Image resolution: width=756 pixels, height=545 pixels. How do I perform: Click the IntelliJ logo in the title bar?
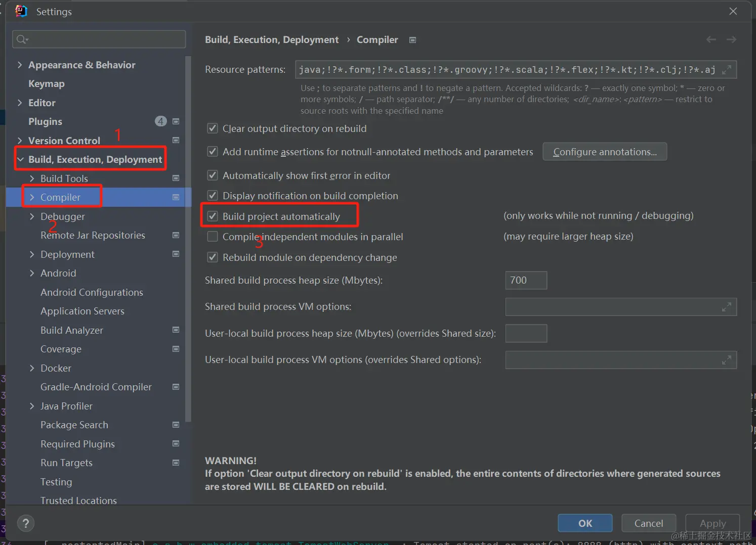pyautogui.click(x=21, y=11)
